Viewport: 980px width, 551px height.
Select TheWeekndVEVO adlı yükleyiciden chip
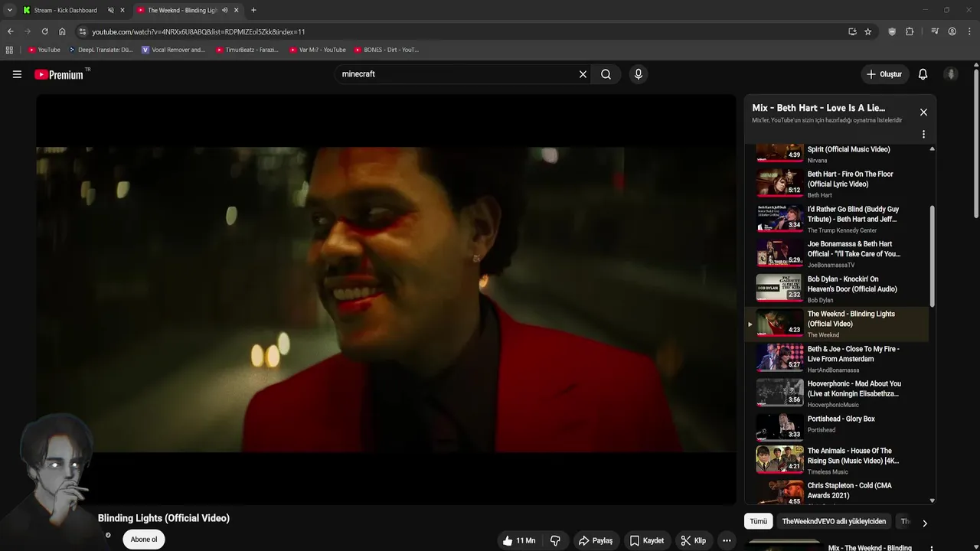pos(834,521)
